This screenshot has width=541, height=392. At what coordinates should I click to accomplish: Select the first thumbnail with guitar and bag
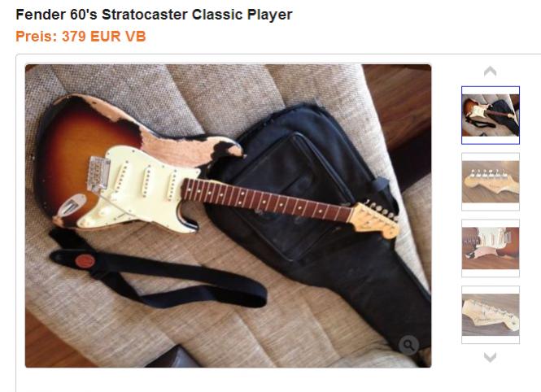click(x=491, y=115)
